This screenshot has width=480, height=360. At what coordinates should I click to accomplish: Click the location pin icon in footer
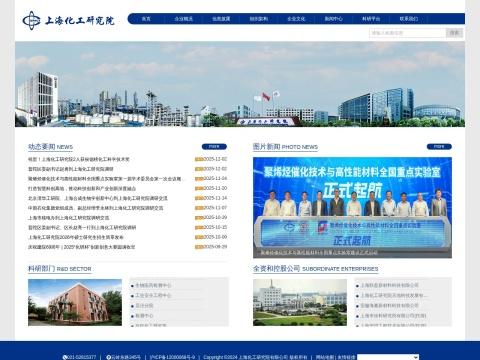click(x=108, y=357)
